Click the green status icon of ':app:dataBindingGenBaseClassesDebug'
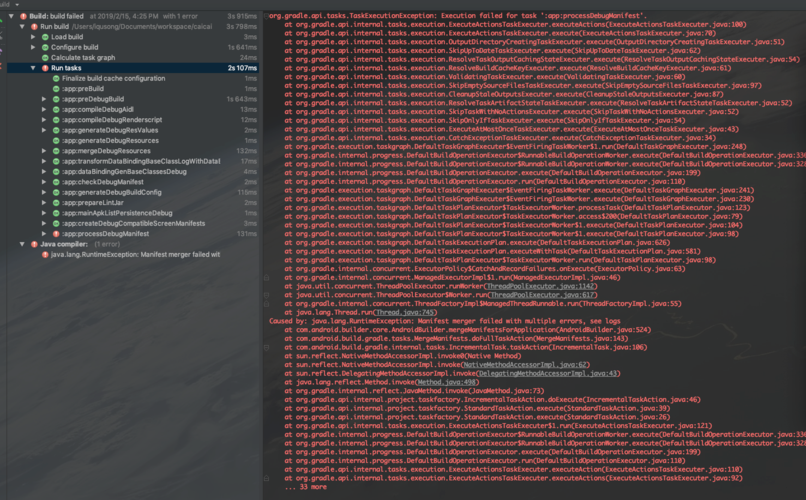Viewport: 806px width, 500px height. point(56,172)
